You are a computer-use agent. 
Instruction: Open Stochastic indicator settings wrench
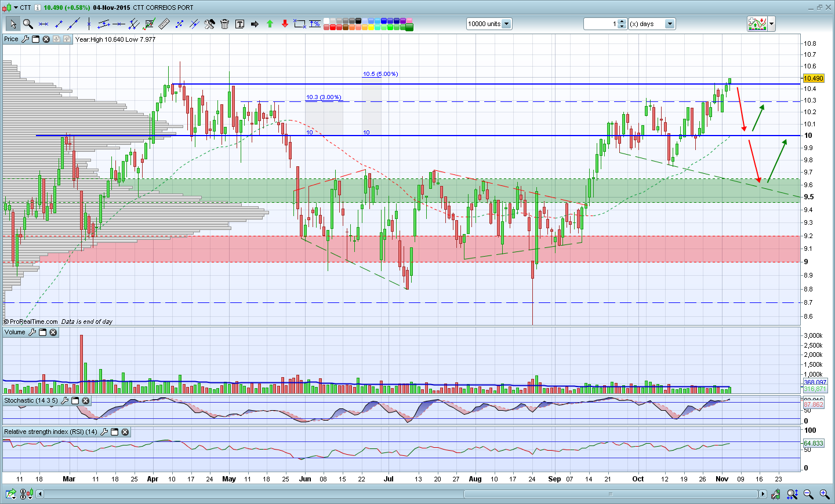click(65, 401)
